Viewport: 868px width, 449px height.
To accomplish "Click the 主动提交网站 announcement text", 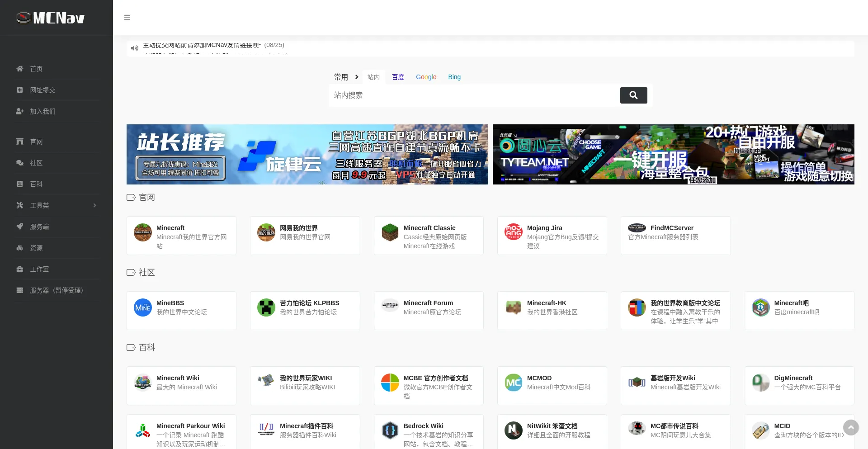I will point(203,45).
